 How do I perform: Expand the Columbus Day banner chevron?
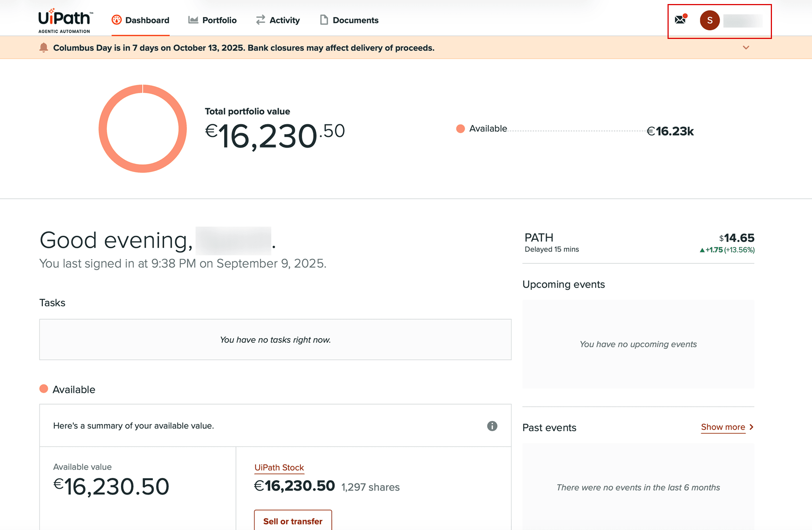pyautogui.click(x=746, y=48)
